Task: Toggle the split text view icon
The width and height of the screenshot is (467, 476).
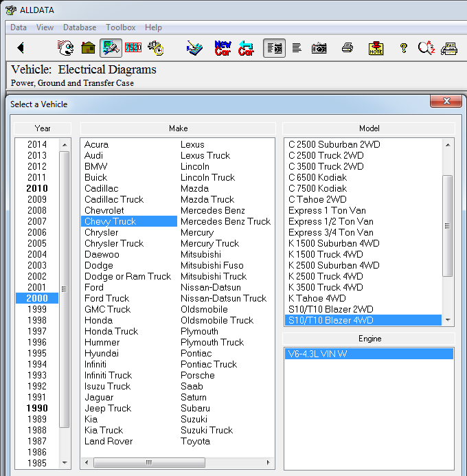Action: 274,48
